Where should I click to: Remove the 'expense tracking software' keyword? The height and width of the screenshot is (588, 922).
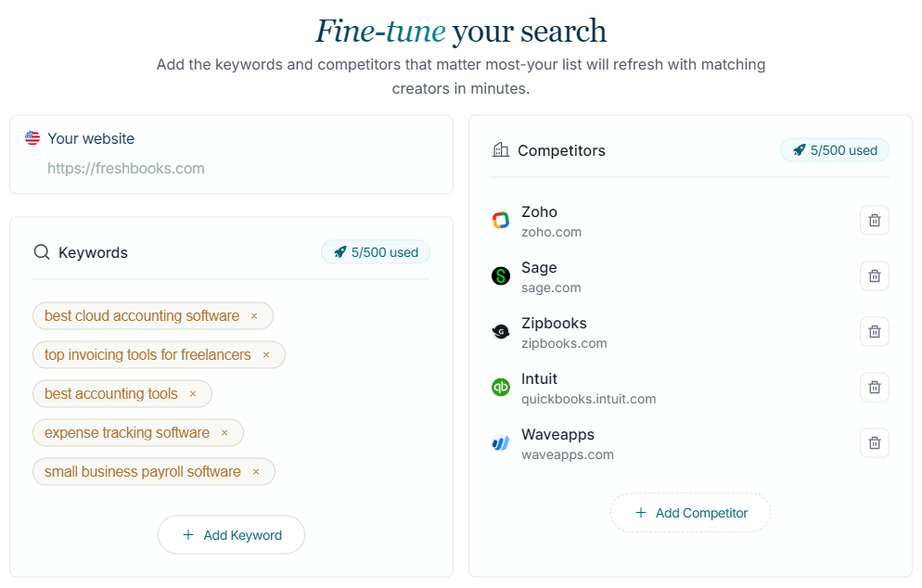click(224, 433)
